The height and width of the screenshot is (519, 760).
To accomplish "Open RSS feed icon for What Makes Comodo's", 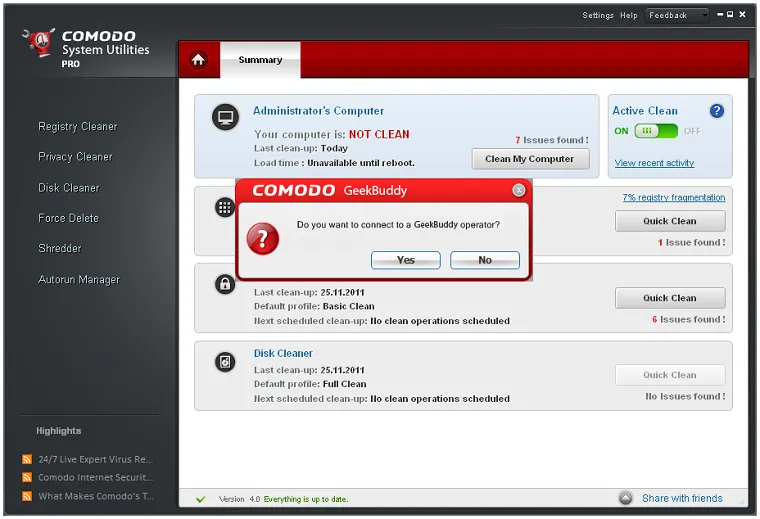I will tap(27, 496).
